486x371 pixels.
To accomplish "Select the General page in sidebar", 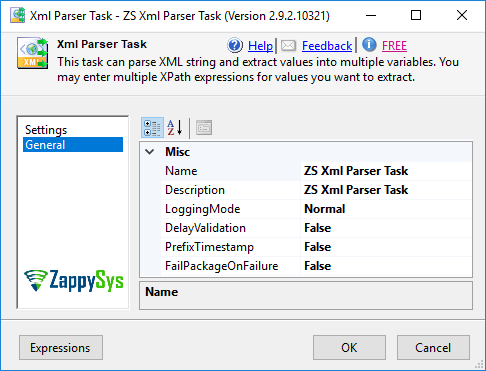I will (x=73, y=145).
